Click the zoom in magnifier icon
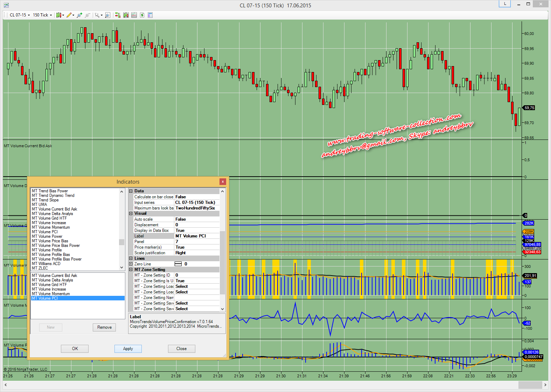This screenshot has height=392, width=551. (79, 15)
